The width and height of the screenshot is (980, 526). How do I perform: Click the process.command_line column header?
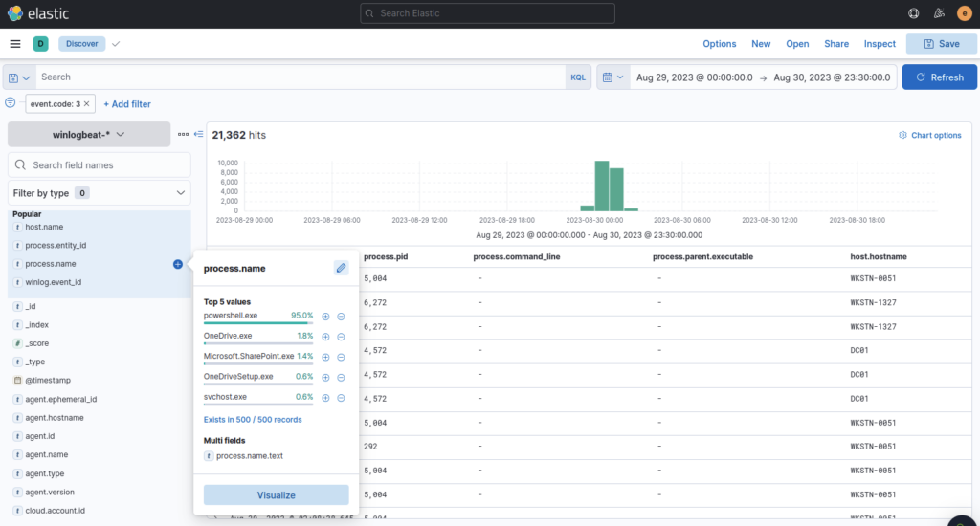tap(516, 256)
